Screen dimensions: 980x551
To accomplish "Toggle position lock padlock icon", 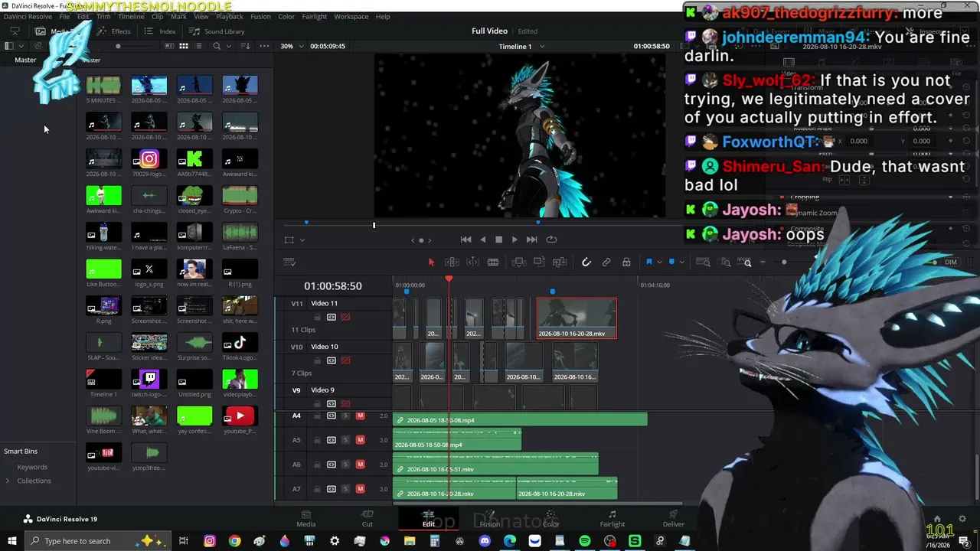I will pos(626,262).
